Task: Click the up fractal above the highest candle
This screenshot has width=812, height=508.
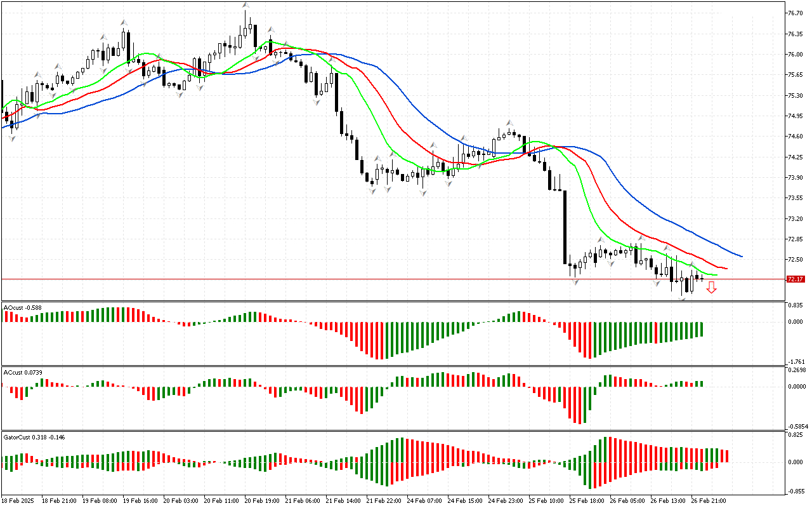Action: click(x=245, y=5)
